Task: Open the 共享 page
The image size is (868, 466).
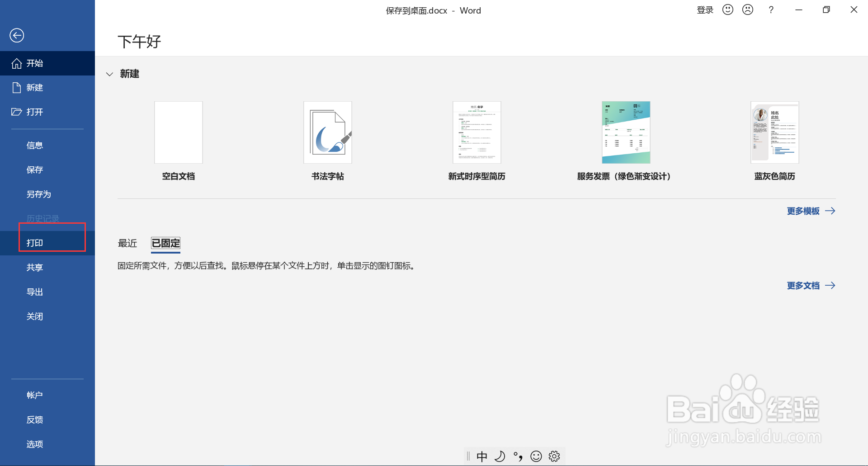Action: pos(47,268)
